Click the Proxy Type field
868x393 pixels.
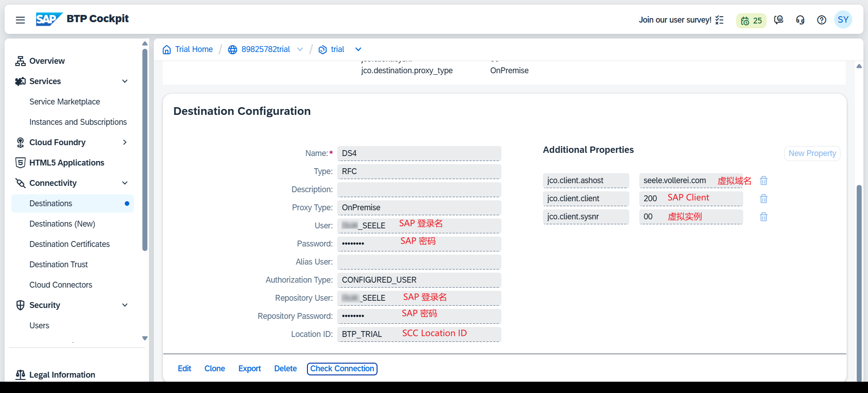tap(419, 208)
